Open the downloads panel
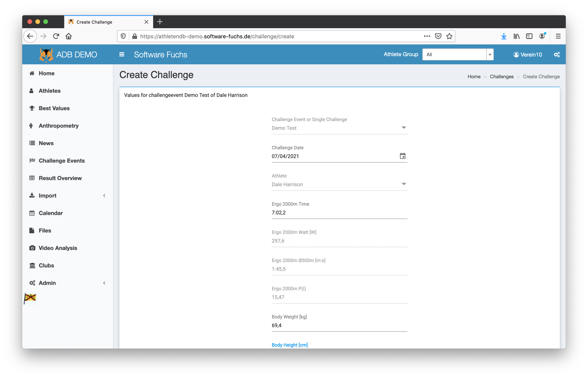The height and width of the screenshot is (378, 588). point(504,36)
